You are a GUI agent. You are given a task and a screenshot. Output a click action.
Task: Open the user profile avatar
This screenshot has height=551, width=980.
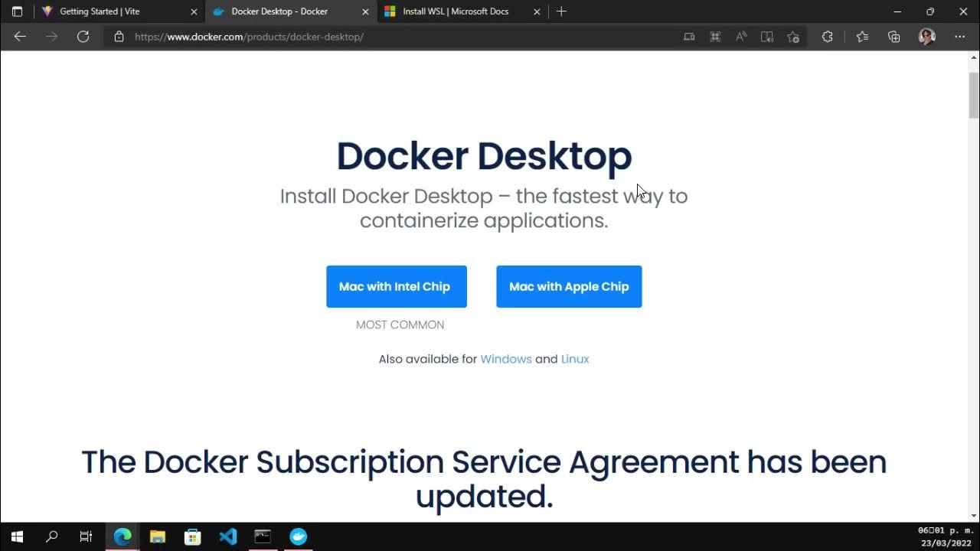(x=926, y=37)
